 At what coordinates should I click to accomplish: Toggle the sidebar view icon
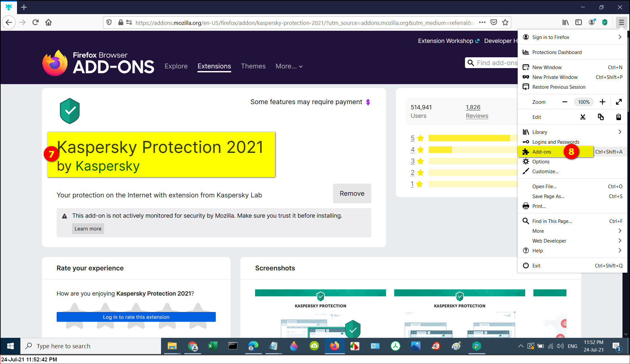click(579, 22)
